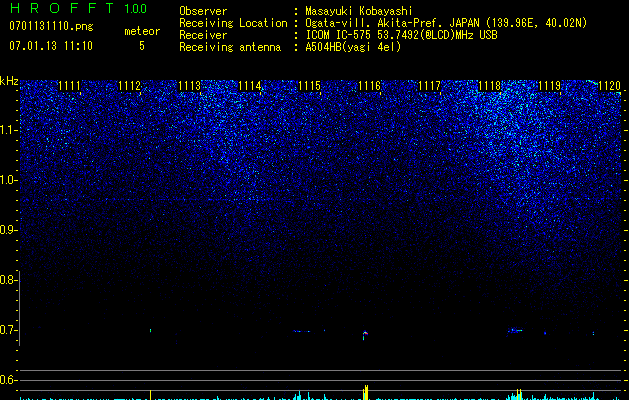Click time marker 1120
This screenshot has width=629, height=400.
[x=609, y=86]
